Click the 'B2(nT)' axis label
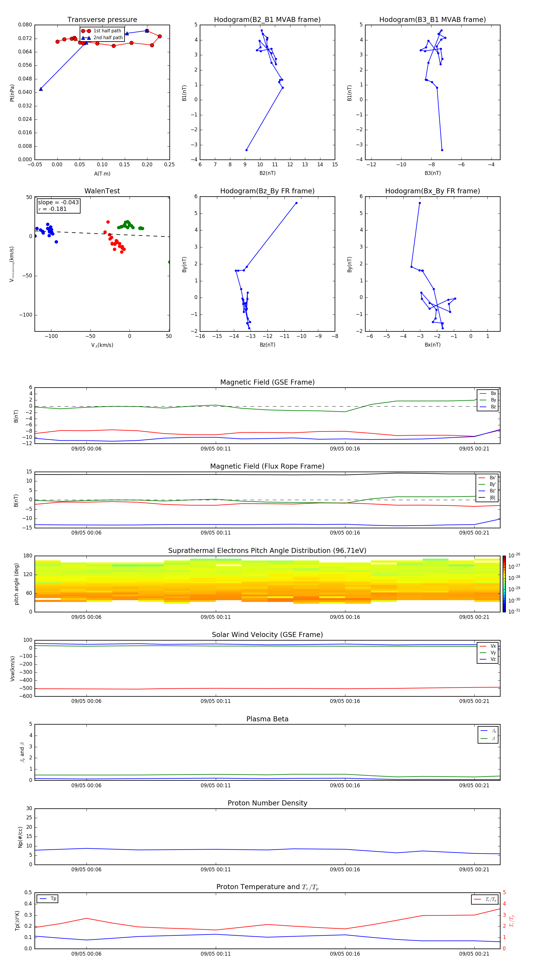535x980 pixels. [x=267, y=173]
